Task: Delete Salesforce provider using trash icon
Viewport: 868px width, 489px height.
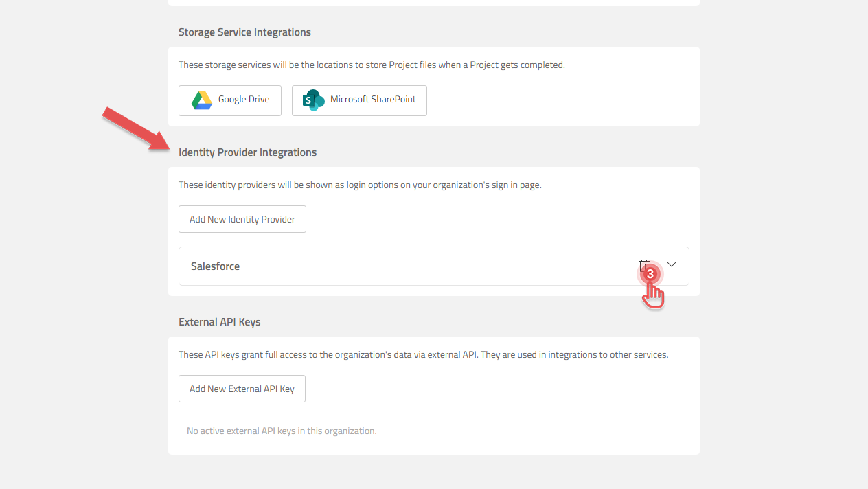Action: tap(643, 265)
